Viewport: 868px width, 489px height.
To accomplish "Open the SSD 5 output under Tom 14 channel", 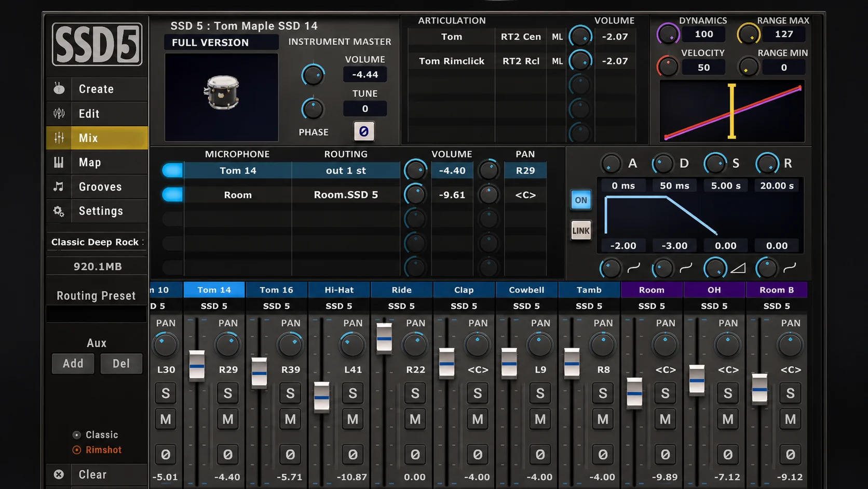I will click(x=214, y=306).
